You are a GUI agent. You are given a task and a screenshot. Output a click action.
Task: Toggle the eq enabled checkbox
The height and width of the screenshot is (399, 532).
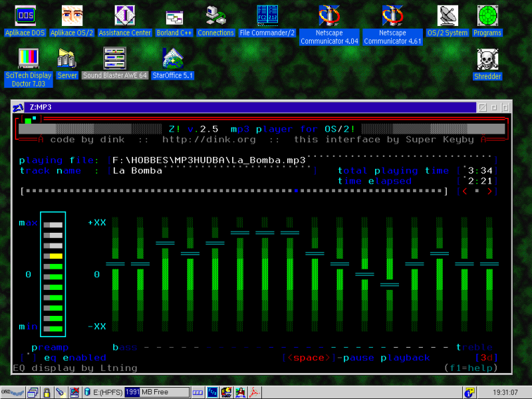[29, 357]
